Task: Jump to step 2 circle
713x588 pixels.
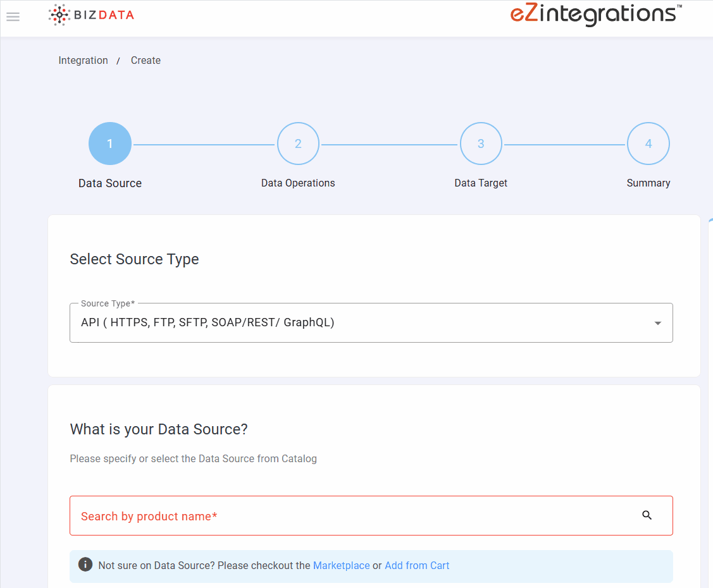Action: (298, 144)
